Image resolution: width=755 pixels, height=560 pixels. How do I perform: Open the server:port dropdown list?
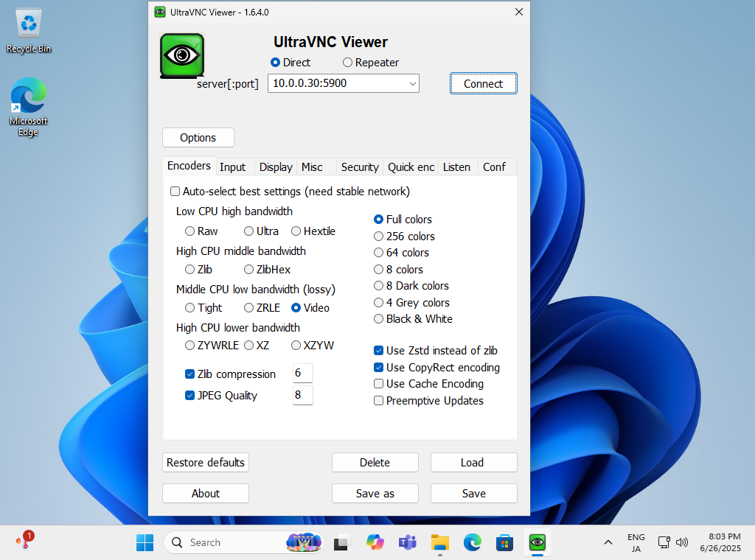pyautogui.click(x=412, y=83)
